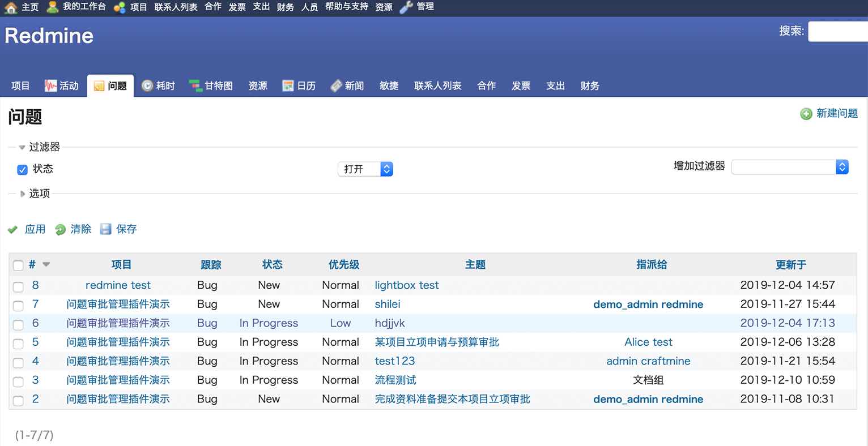Click the sort arrow next to # column

46,264
